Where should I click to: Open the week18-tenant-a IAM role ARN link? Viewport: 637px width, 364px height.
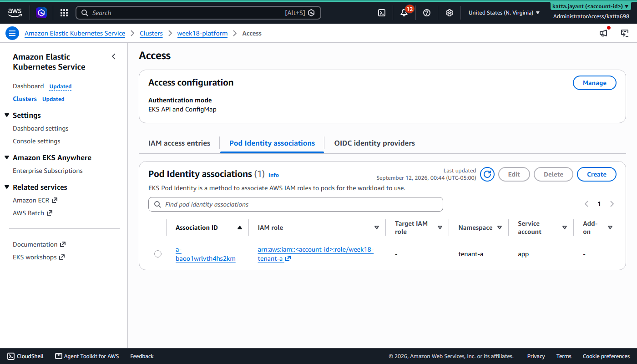click(x=316, y=254)
